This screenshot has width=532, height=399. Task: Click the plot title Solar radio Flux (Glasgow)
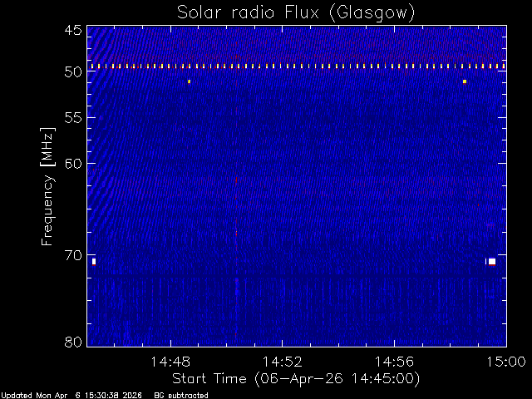tap(296, 12)
